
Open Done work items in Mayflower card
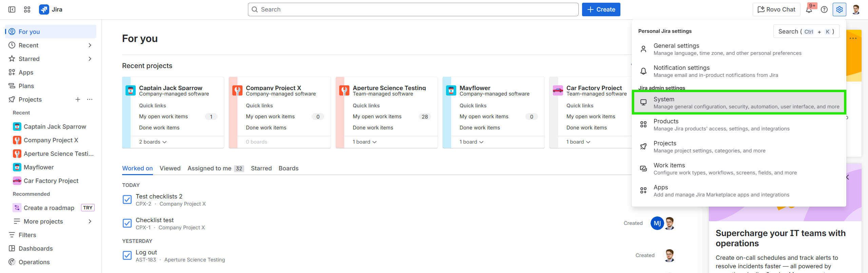[x=480, y=128]
